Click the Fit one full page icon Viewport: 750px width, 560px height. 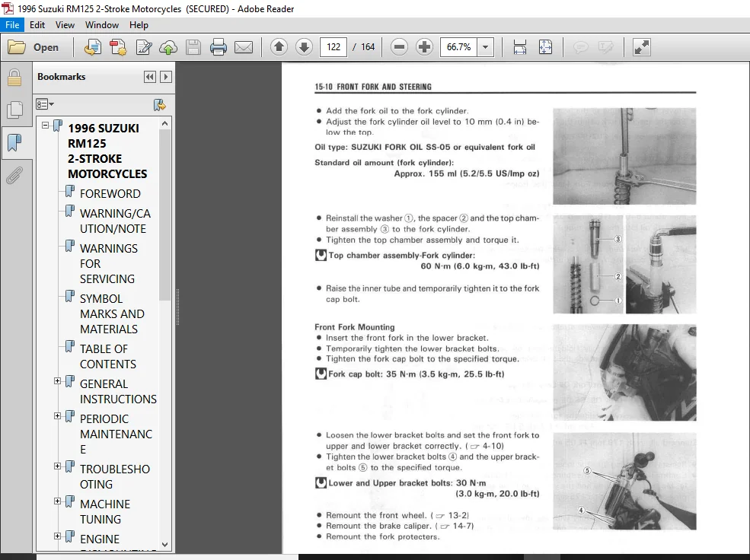click(x=545, y=47)
